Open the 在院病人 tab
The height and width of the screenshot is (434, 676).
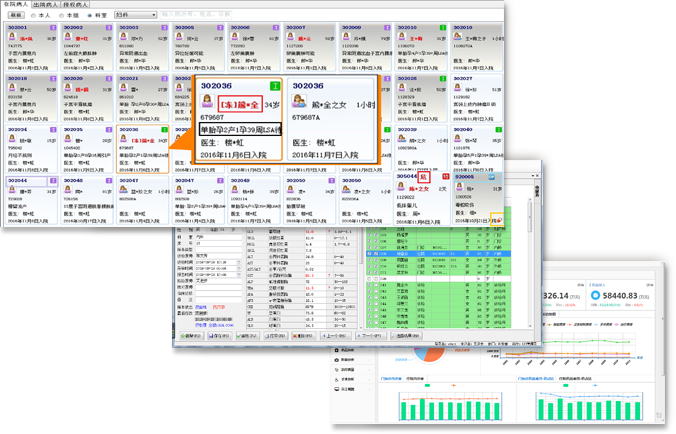(x=14, y=5)
